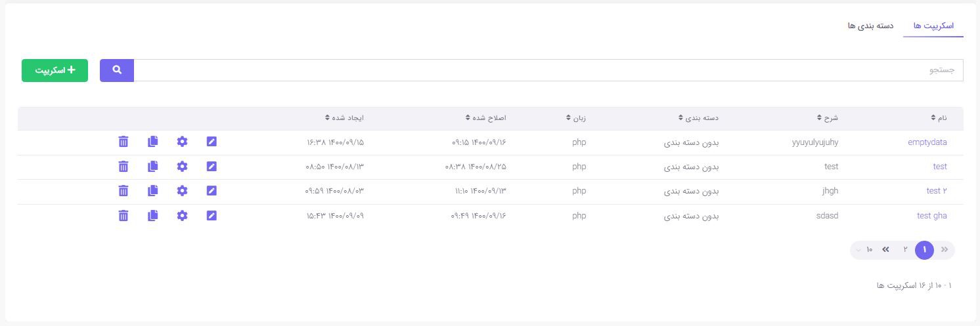Sort by the ایجاد شده column header
980x326 pixels.
click(x=345, y=118)
